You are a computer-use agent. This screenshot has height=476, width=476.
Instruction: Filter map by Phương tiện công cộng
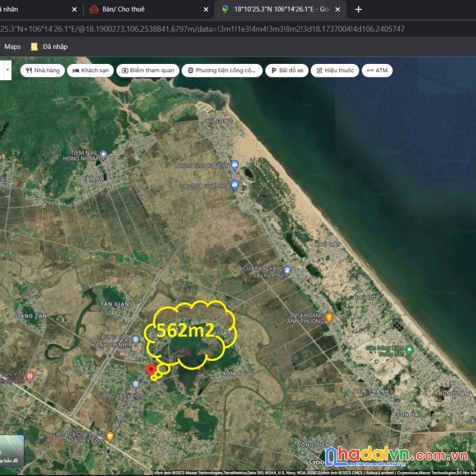222,71
